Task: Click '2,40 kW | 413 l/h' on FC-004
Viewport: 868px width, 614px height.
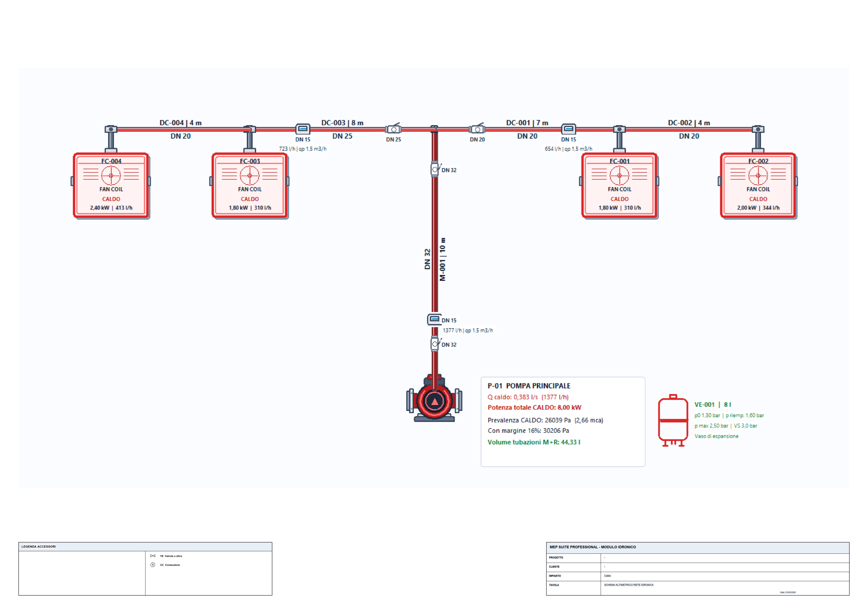Action: coord(111,208)
